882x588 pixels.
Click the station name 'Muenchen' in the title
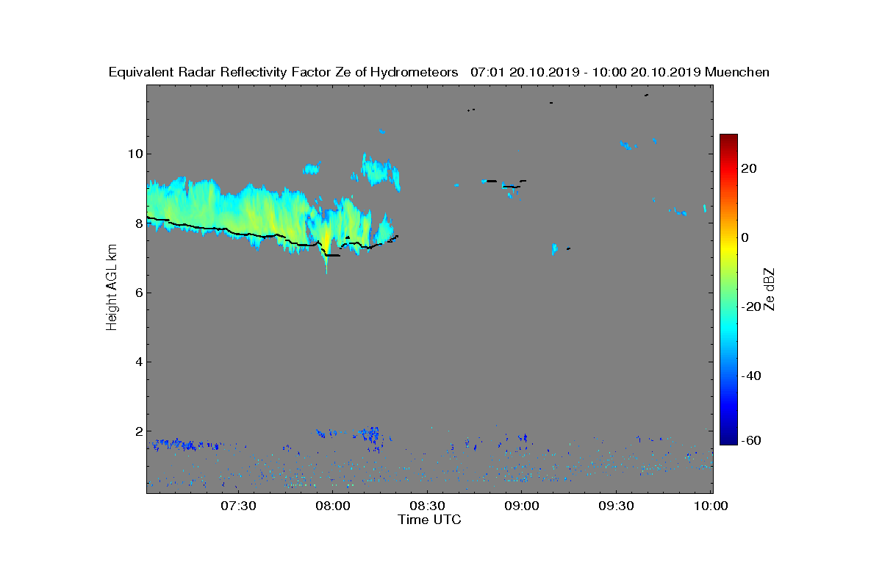pyautogui.click(x=737, y=72)
